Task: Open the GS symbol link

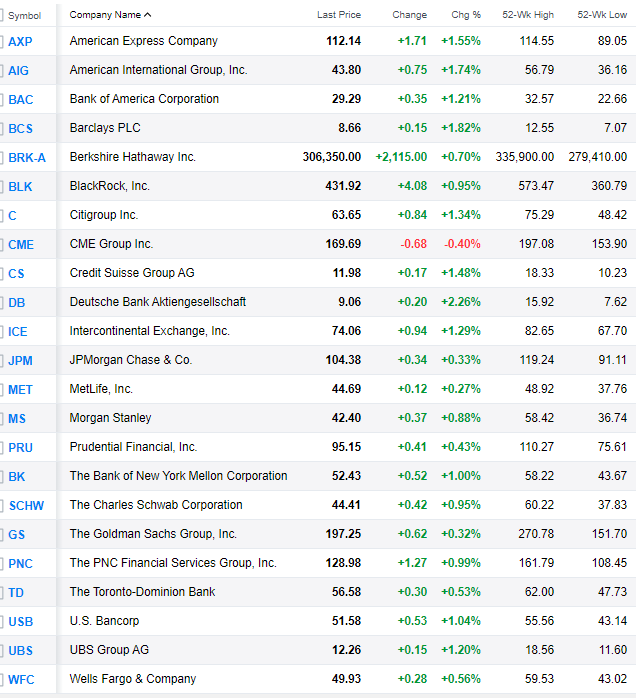Action: (x=16, y=535)
